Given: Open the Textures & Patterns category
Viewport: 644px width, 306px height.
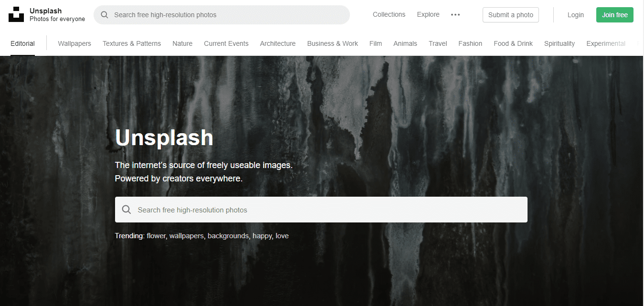Looking at the screenshot, I should click(132, 43).
